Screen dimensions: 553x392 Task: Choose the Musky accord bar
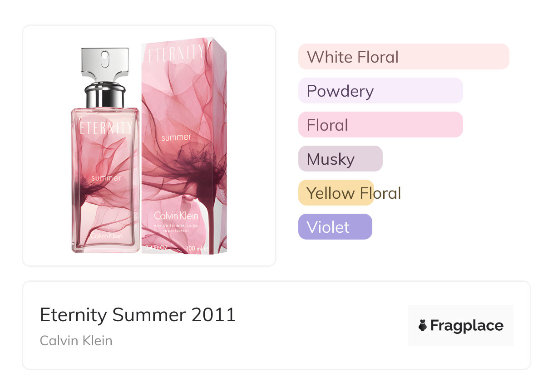340,159
